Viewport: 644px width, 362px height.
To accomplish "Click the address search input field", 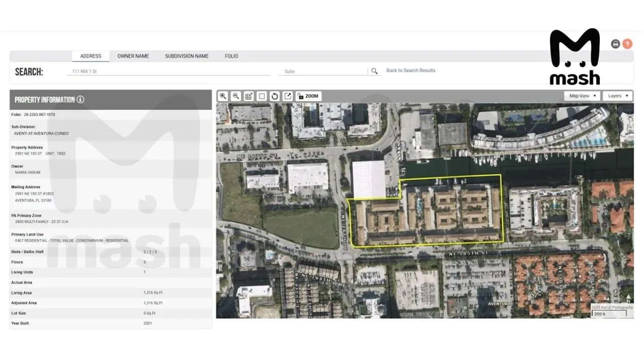I will 168,71.
